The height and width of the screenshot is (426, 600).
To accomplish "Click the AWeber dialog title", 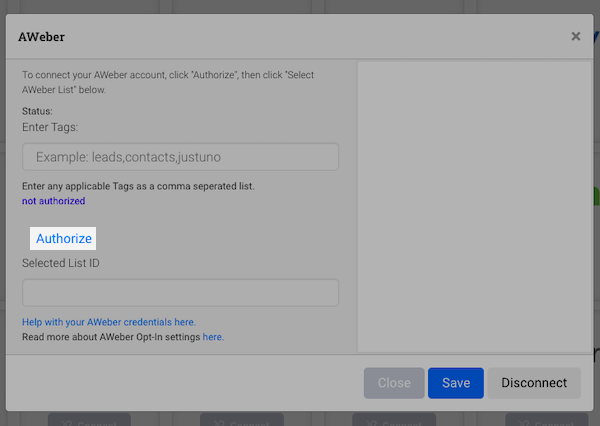I will [x=42, y=37].
